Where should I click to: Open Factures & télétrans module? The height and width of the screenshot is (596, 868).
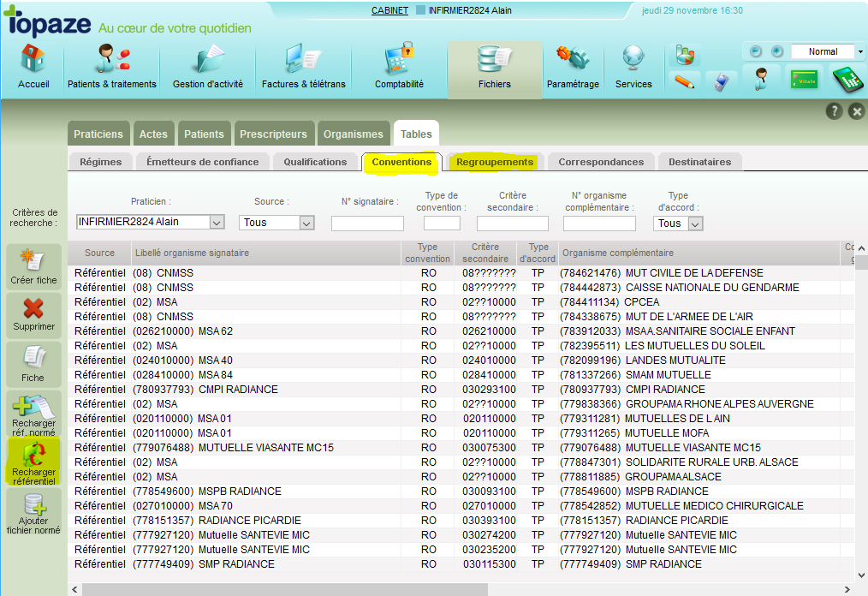coord(303,67)
